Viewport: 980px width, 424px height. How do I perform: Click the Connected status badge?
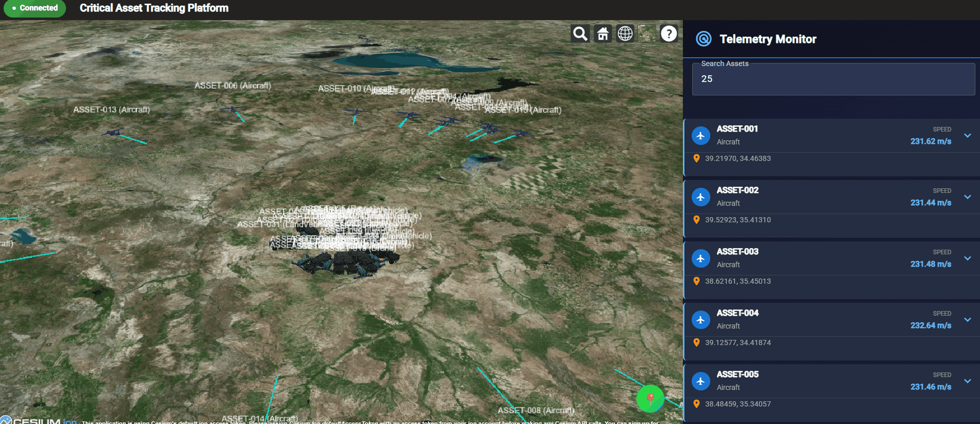pos(35,8)
